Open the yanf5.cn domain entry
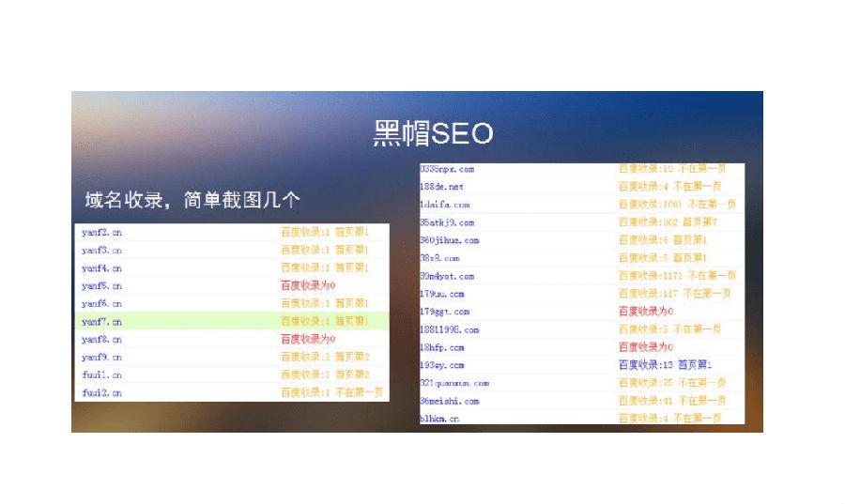The image size is (845, 504). pyautogui.click(x=101, y=285)
